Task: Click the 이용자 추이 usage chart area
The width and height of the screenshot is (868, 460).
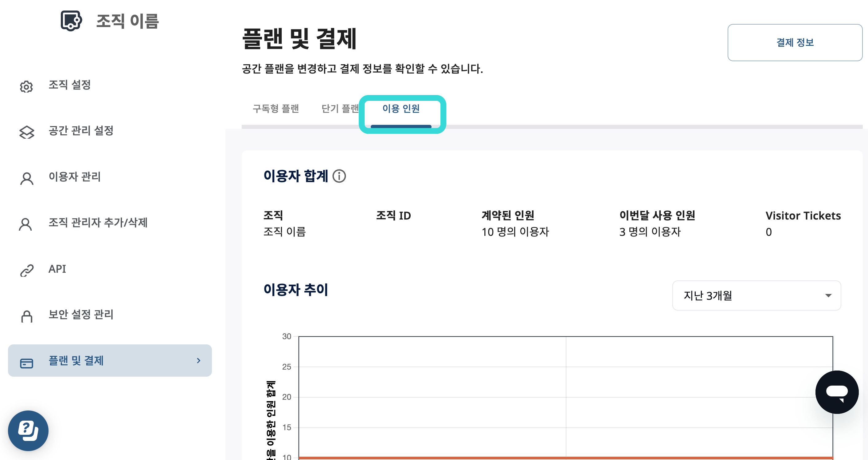Action: pyautogui.click(x=539, y=398)
